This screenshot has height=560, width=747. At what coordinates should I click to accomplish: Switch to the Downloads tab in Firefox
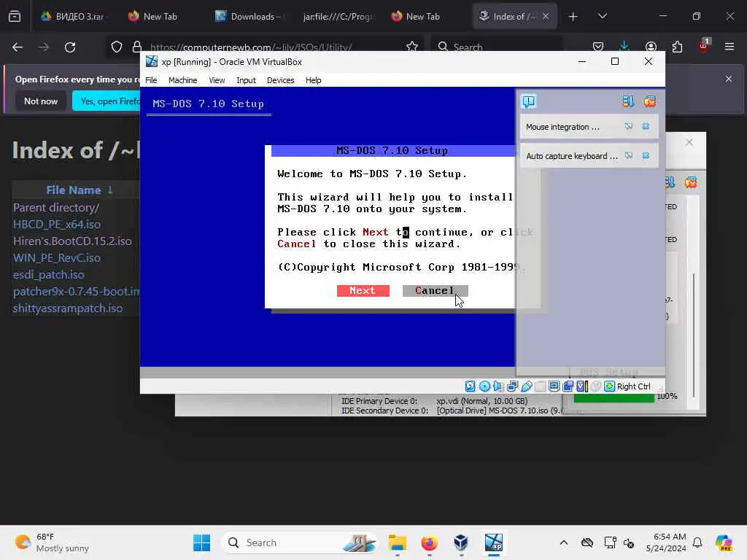tap(248, 16)
